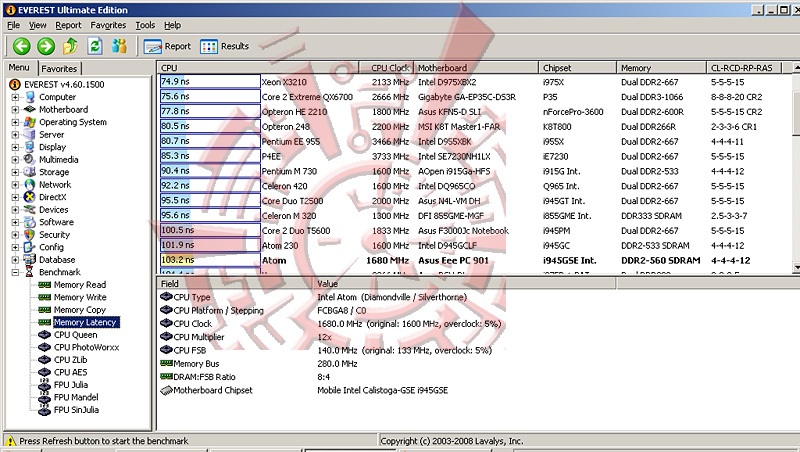This screenshot has width=800, height=452.
Task: Click the Refresh toolbar icon
Action: click(x=95, y=46)
